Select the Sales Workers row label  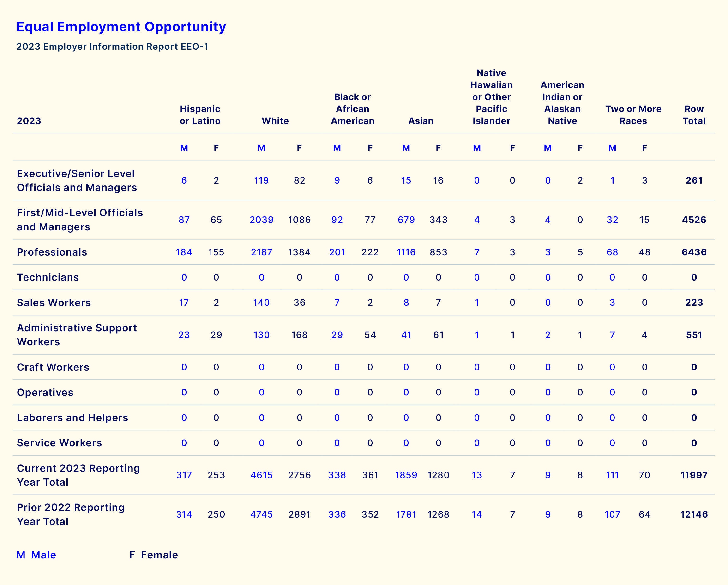[x=54, y=303]
